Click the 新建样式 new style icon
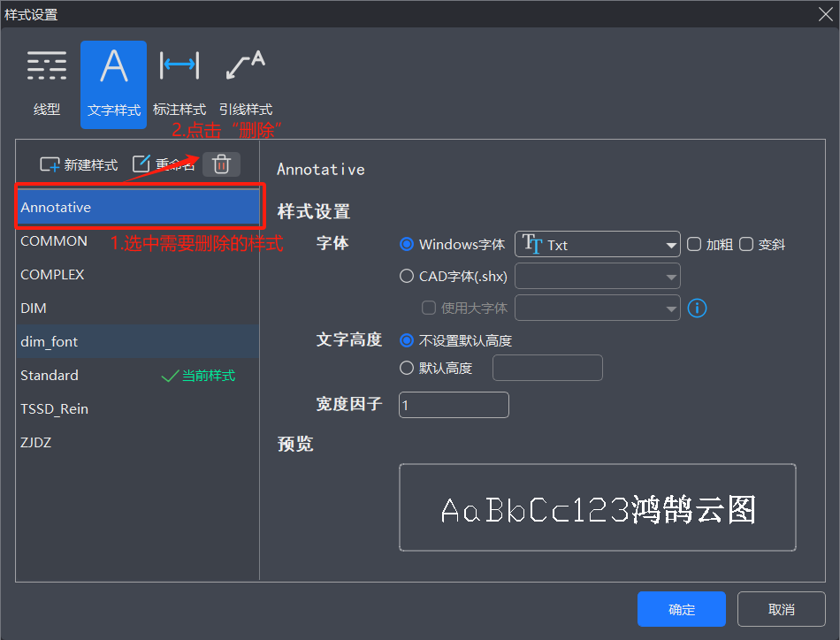 pyautogui.click(x=50, y=164)
